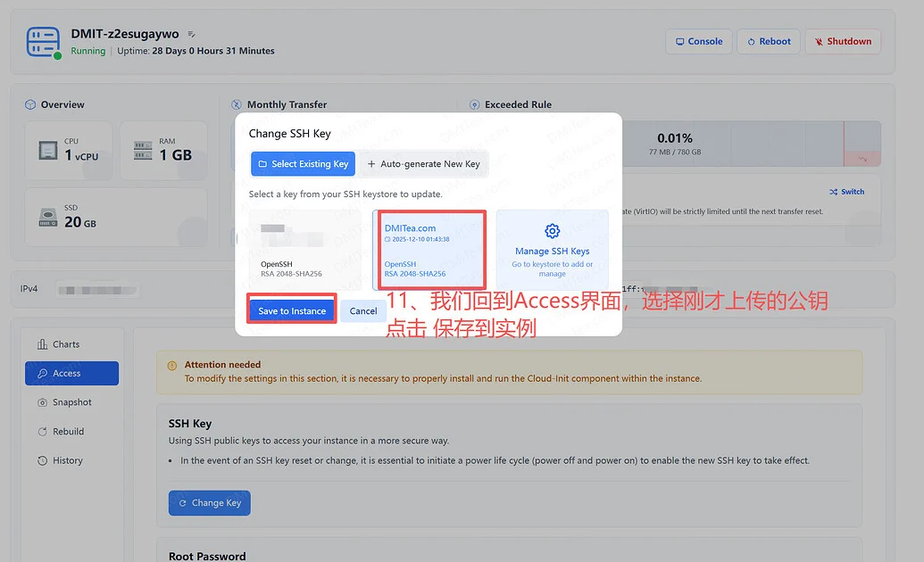Open the Console button
The width and height of the screenshot is (924, 562).
pyautogui.click(x=698, y=42)
